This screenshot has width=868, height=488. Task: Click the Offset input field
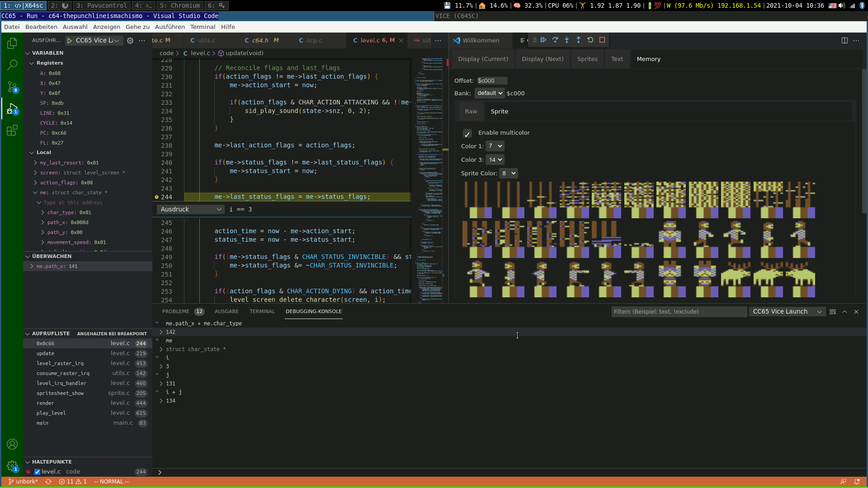(x=492, y=81)
